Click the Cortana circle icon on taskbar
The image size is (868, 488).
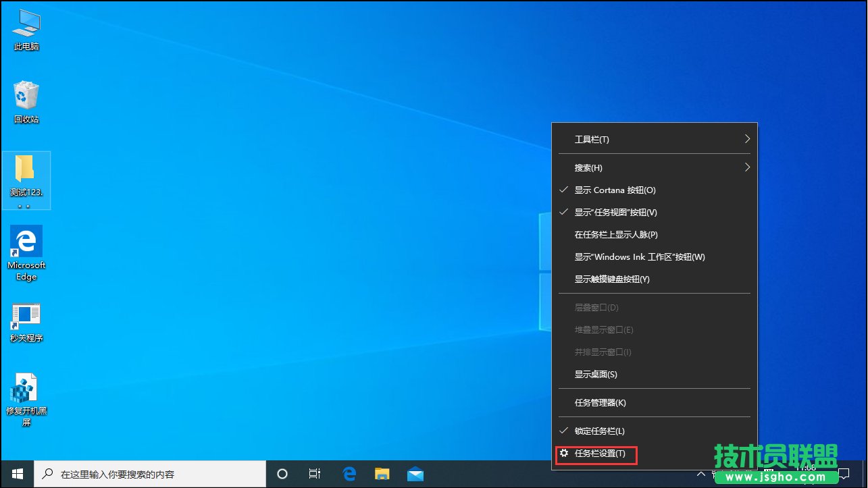tap(282, 474)
